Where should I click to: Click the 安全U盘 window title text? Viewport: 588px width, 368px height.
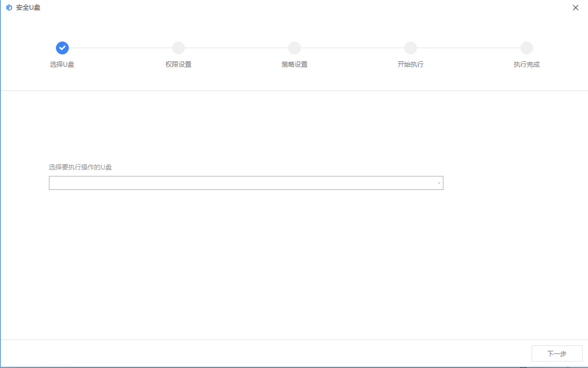[x=28, y=8]
